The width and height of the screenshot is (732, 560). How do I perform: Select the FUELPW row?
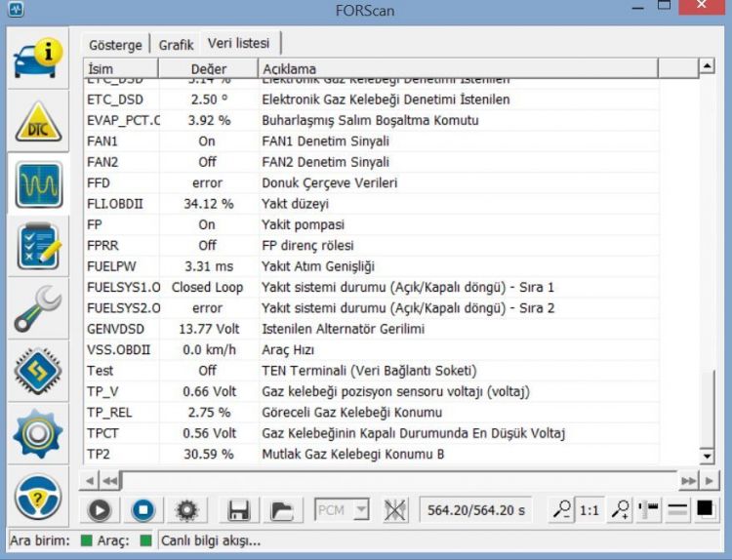(371, 266)
